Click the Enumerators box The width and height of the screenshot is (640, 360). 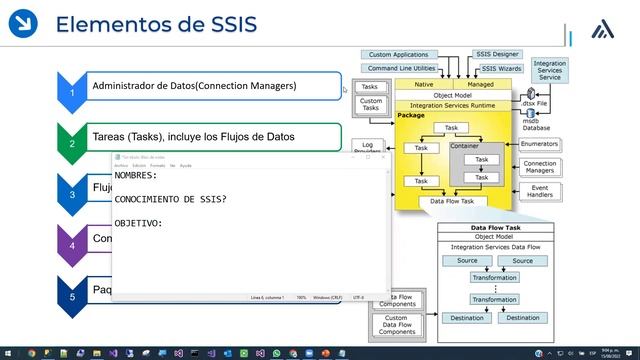point(539,144)
